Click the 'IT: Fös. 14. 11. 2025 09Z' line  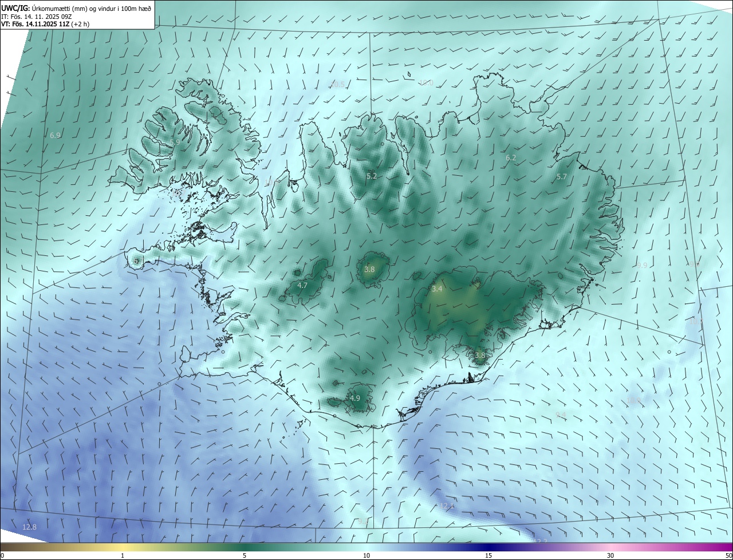coord(36,17)
